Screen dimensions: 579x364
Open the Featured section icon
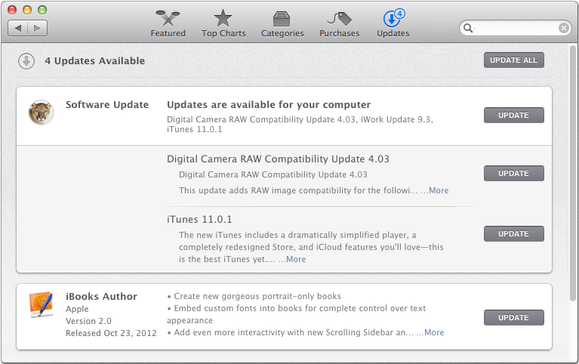click(x=168, y=18)
